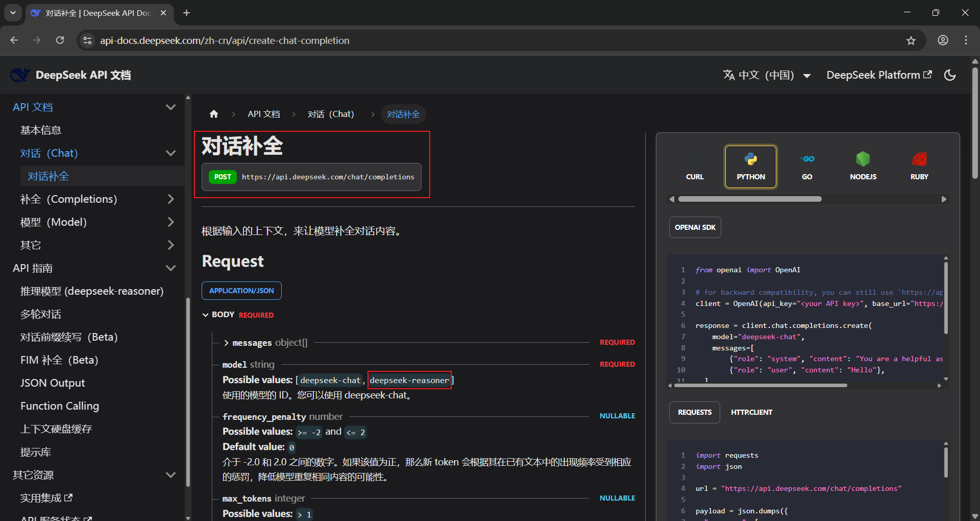Click the frequency_penalty parameter name
The width and height of the screenshot is (980, 521).
pyautogui.click(x=264, y=417)
